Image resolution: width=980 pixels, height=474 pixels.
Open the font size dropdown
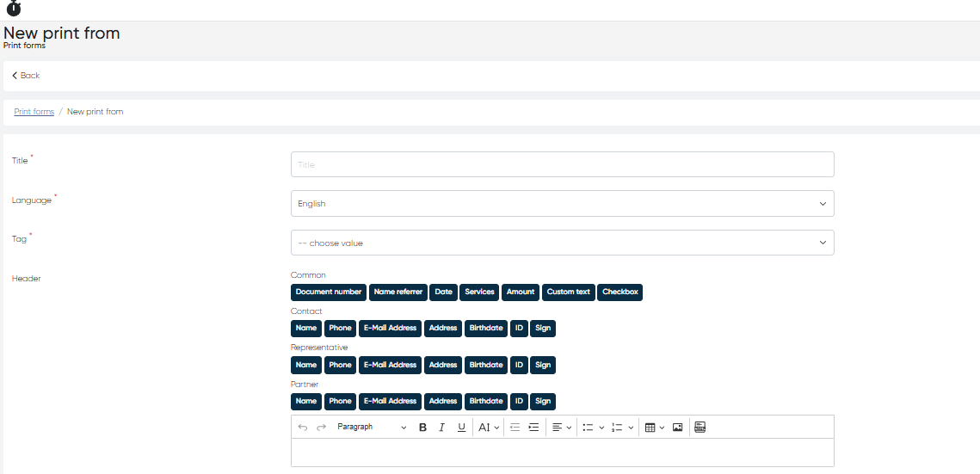488,428
